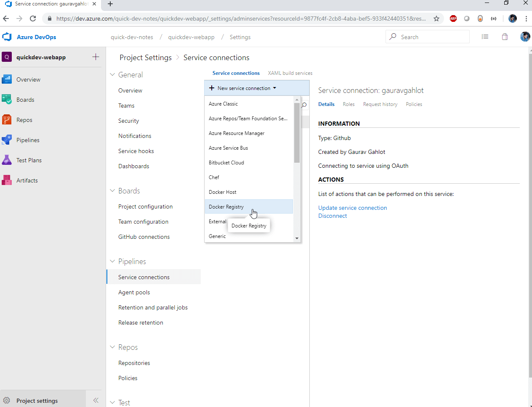Switch to XAML build services tab

point(290,73)
